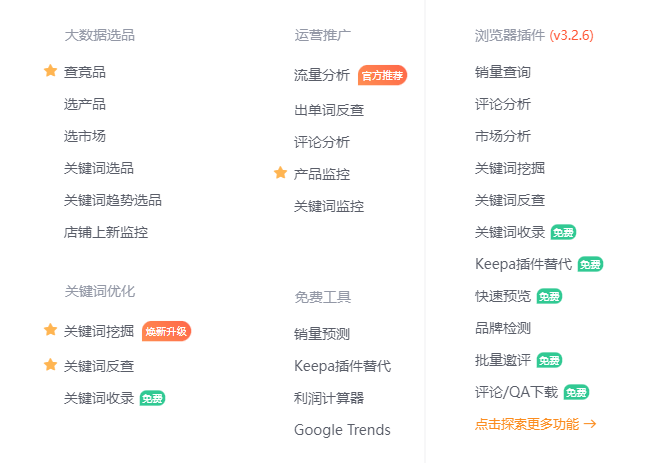The height and width of the screenshot is (463, 651).
Task: Open 销量预测 under 免费工具
Action: point(322,334)
